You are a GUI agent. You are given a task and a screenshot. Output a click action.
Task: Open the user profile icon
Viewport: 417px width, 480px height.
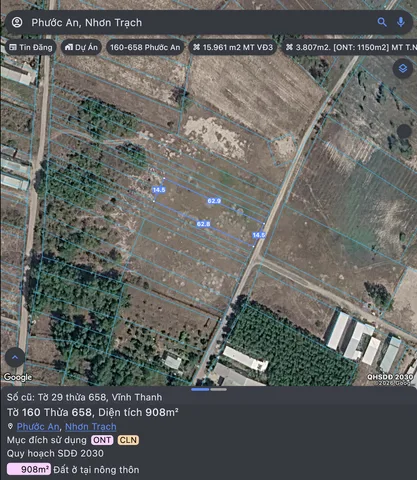click(17, 22)
